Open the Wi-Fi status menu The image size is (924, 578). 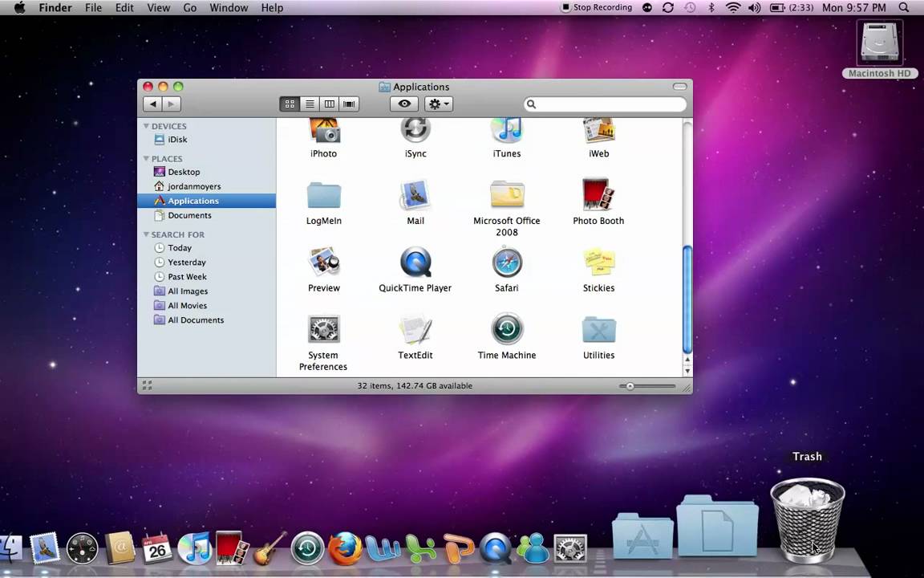click(733, 8)
